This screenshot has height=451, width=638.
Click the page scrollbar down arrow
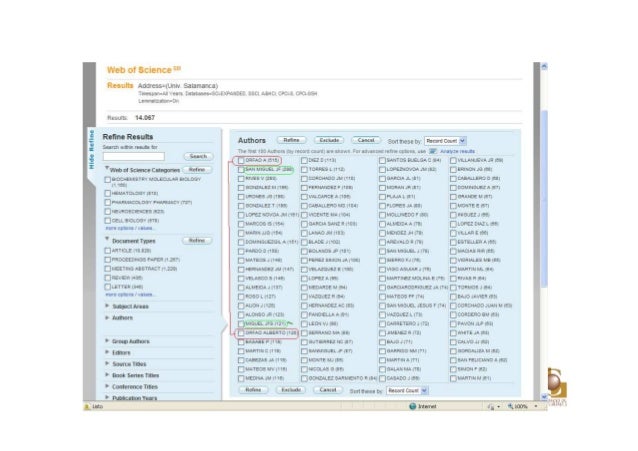point(544,396)
